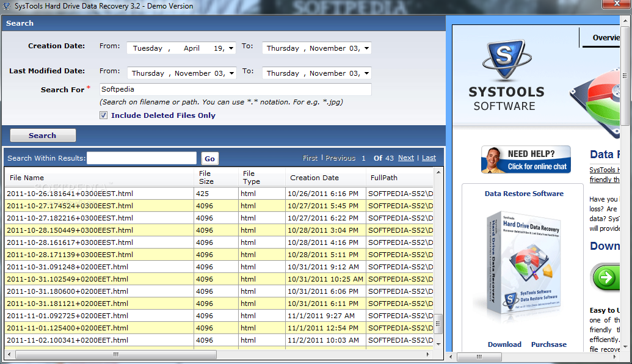Click creation date 11/2/2011 10:03 AM
This screenshot has height=364, width=632.
point(323,340)
